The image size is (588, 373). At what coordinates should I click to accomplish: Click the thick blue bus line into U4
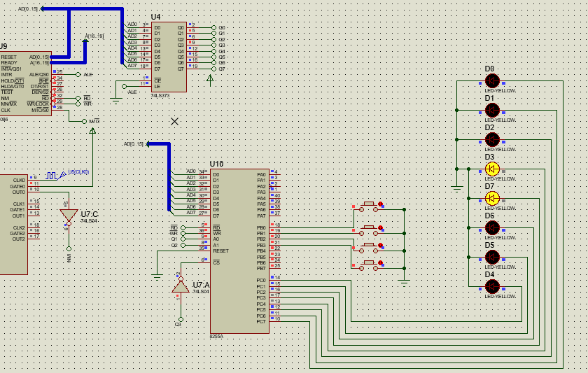point(122,36)
